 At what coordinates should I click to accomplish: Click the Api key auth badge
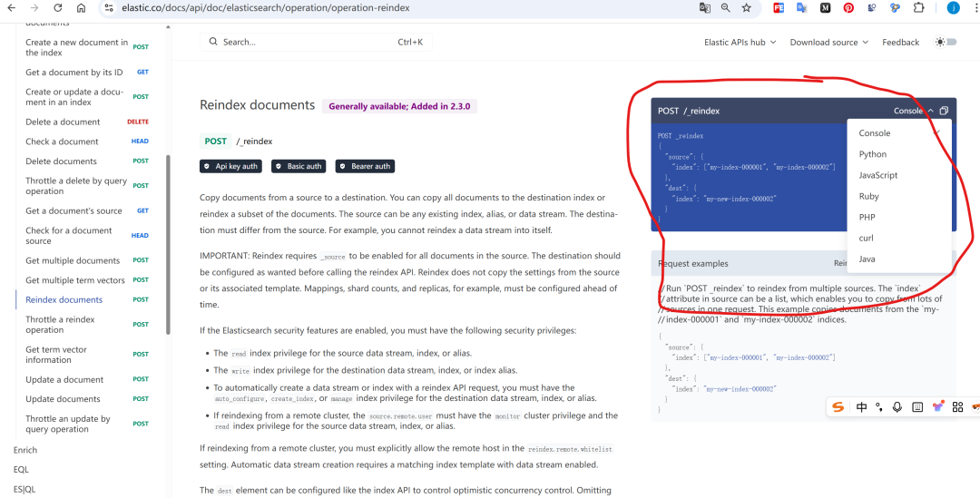231,166
